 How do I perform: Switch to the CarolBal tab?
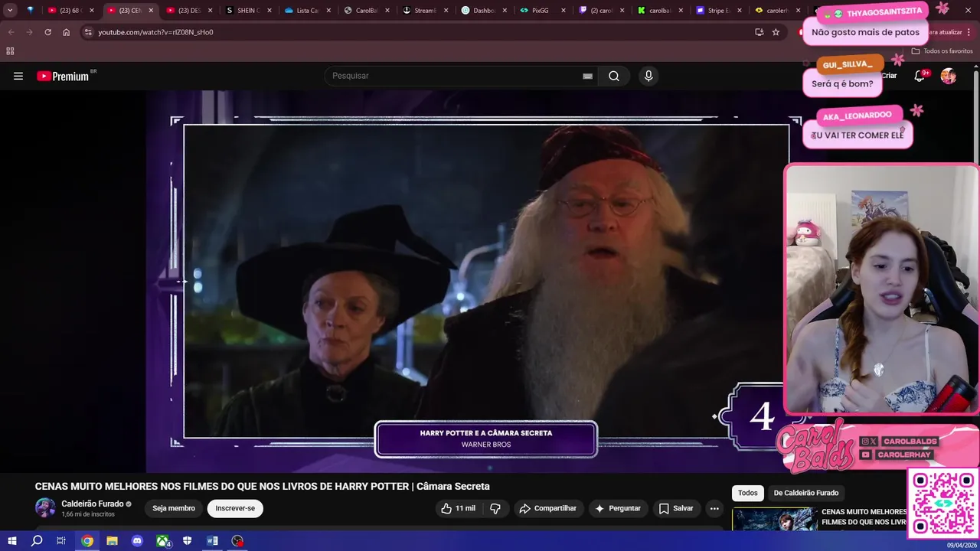[x=367, y=11]
